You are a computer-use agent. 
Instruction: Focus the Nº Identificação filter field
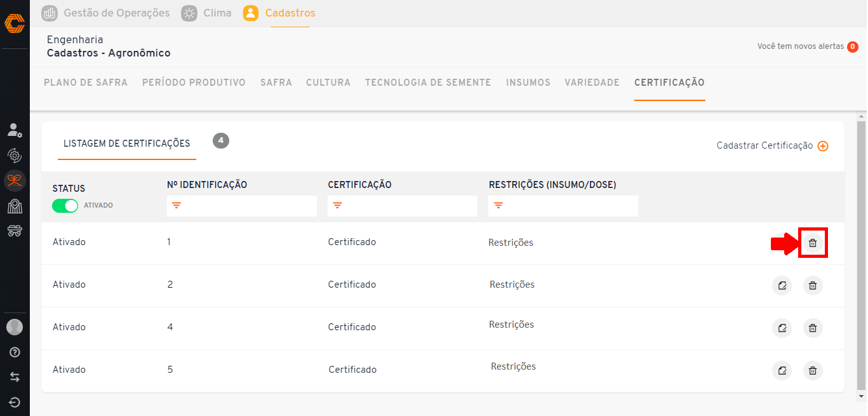[x=242, y=206]
